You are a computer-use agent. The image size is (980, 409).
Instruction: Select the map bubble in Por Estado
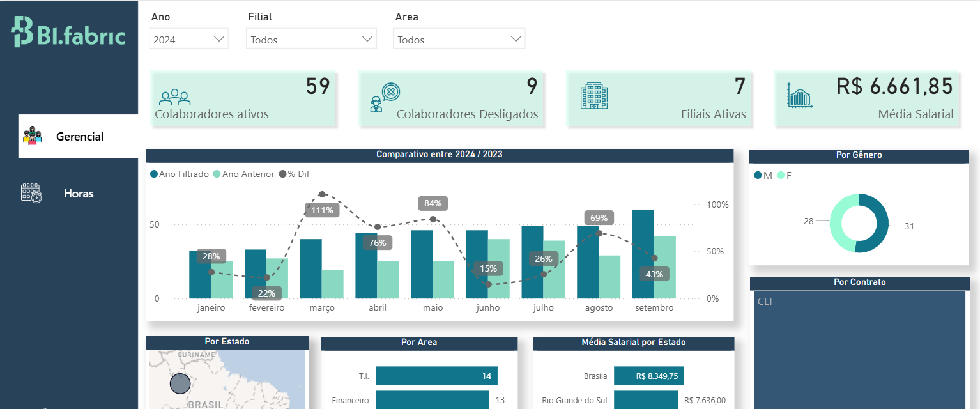coord(180,383)
